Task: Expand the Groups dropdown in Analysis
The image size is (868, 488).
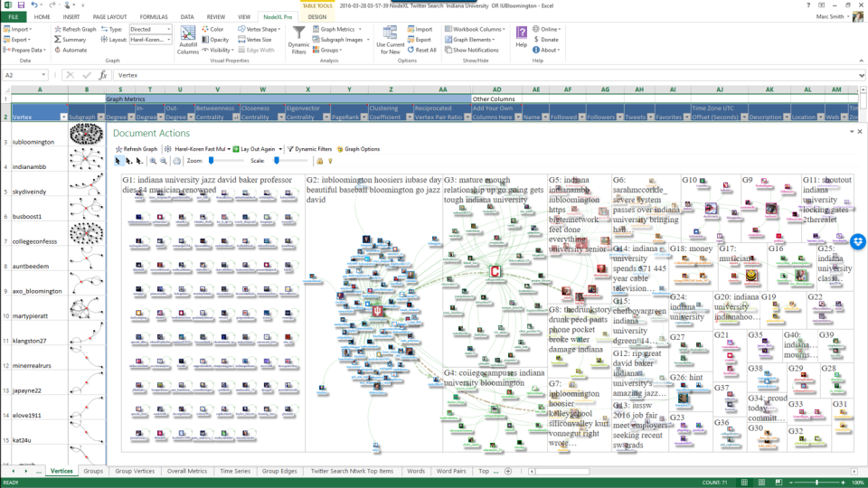Action: point(327,50)
